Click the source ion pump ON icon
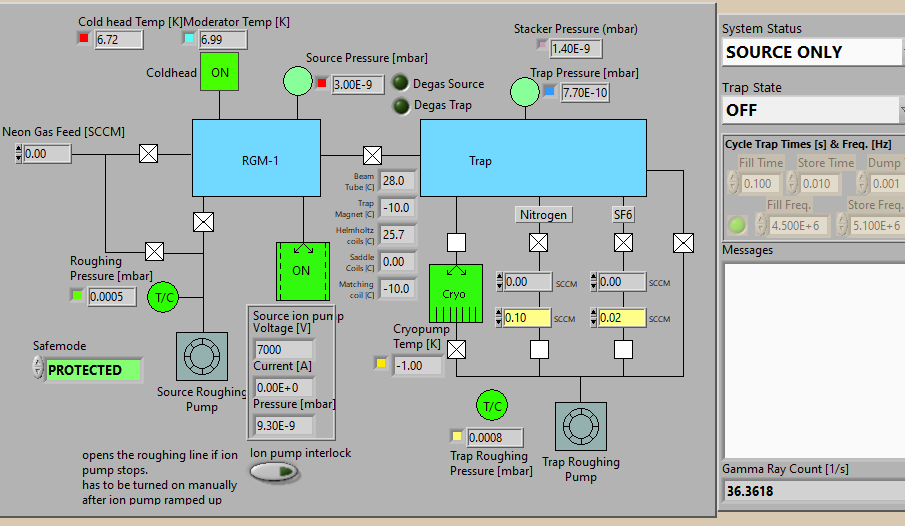 tap(303, 271)
